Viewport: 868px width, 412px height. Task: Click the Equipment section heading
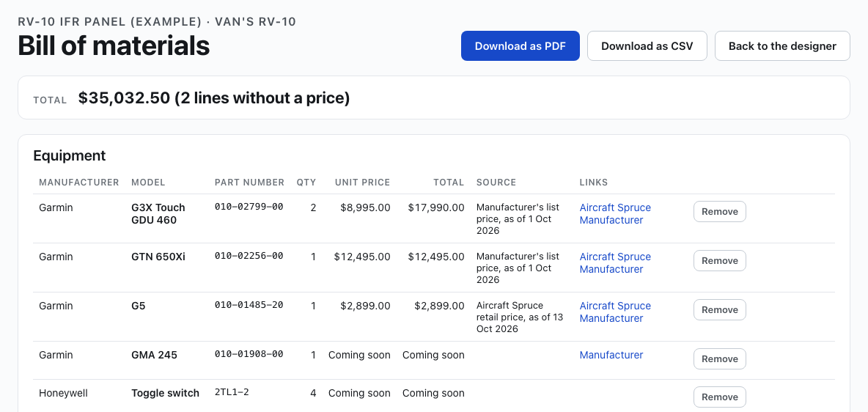point(69,155)
